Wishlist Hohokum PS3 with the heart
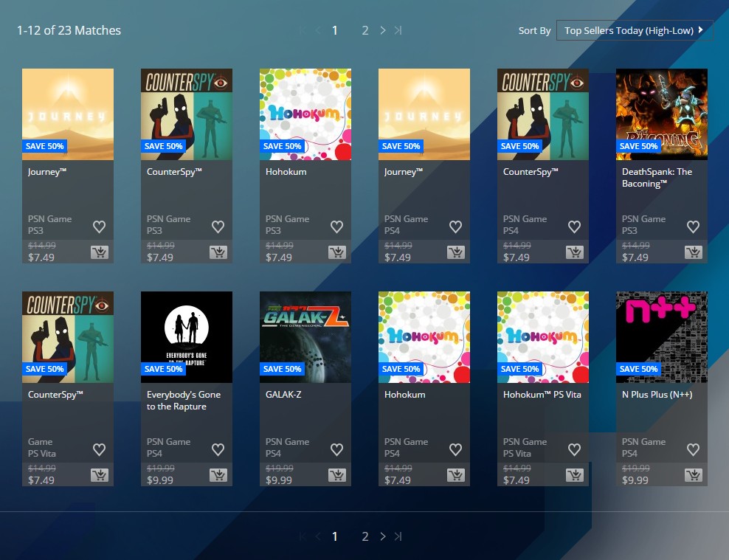Screen dimensions: 729x560 [x=337, y=227]
